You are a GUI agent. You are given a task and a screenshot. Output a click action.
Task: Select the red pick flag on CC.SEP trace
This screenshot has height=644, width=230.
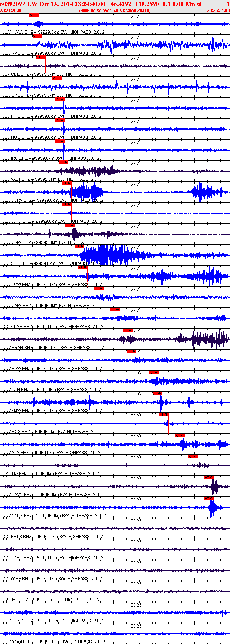point(80,246)
